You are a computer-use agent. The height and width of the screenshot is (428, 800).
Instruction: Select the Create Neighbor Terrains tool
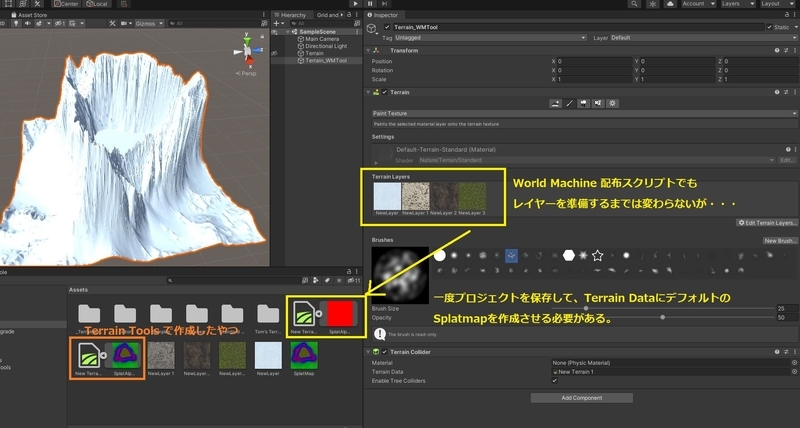(556, 104)
